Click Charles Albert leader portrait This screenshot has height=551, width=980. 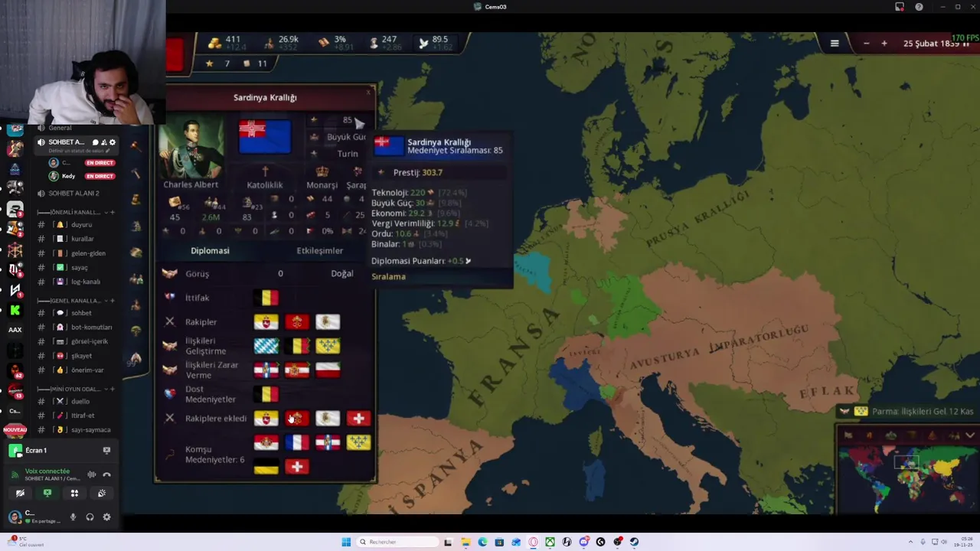[191, 147]
